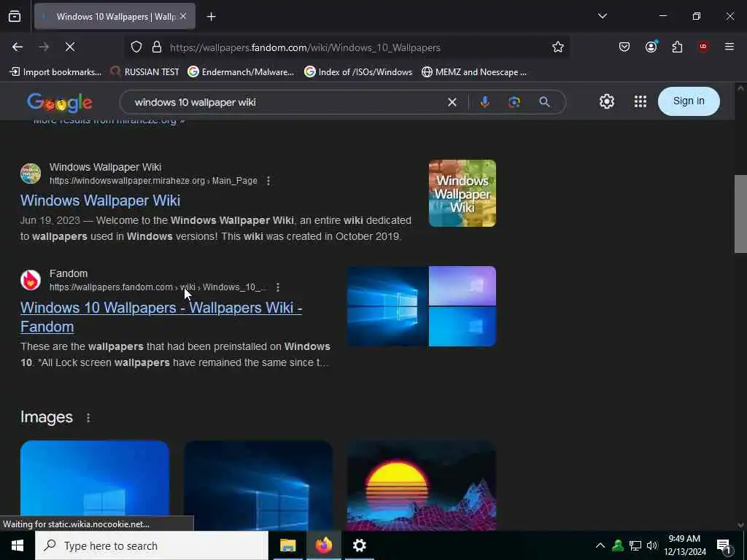747x560 pixels.
Task: Clear the Google search query
Action: click(452, 102)
